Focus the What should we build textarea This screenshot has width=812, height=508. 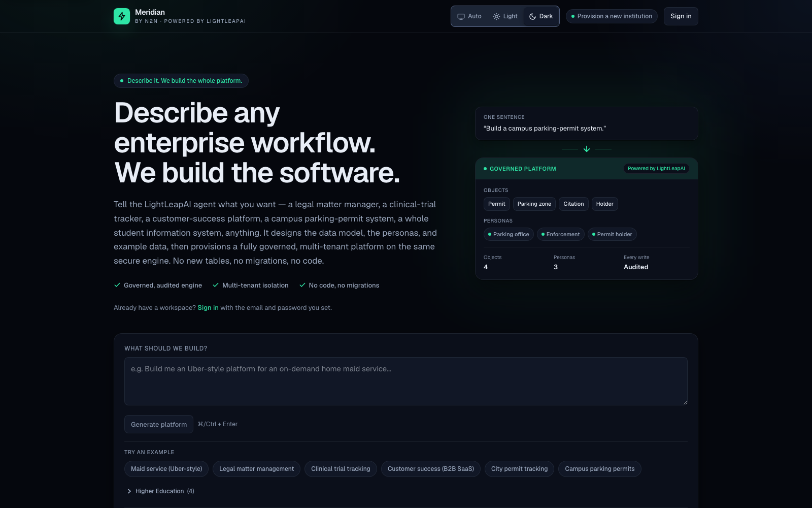tap(406, 381)
